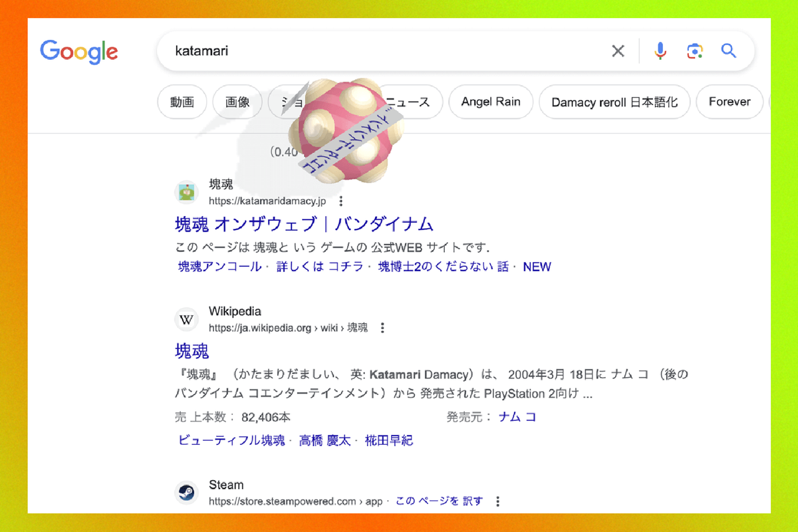Open the 高橋 慶太 link
The width and height of the screenshot is (798, 532).
(x=326, y=440)
